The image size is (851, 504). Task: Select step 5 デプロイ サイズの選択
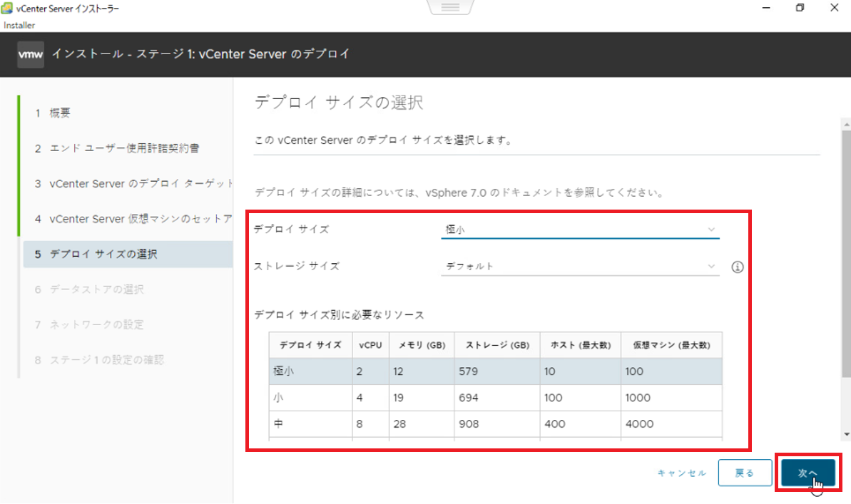[x=103, y=254]
